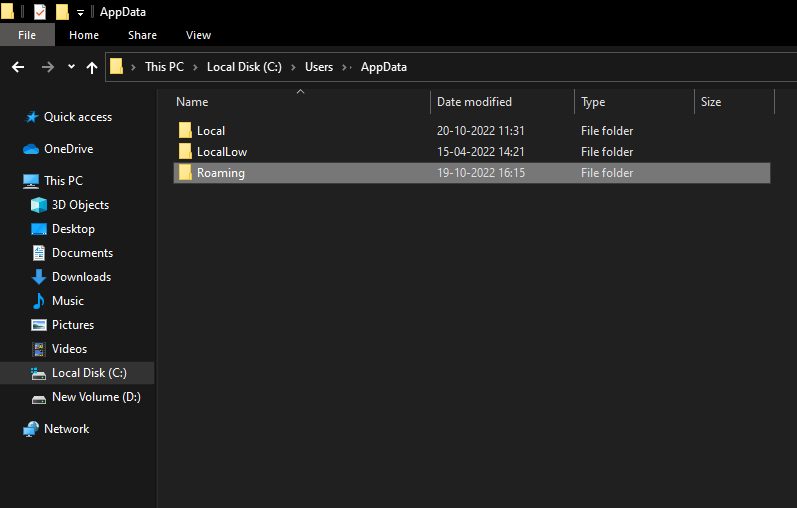Click the This PC monitor icon

tap(31, 182)
